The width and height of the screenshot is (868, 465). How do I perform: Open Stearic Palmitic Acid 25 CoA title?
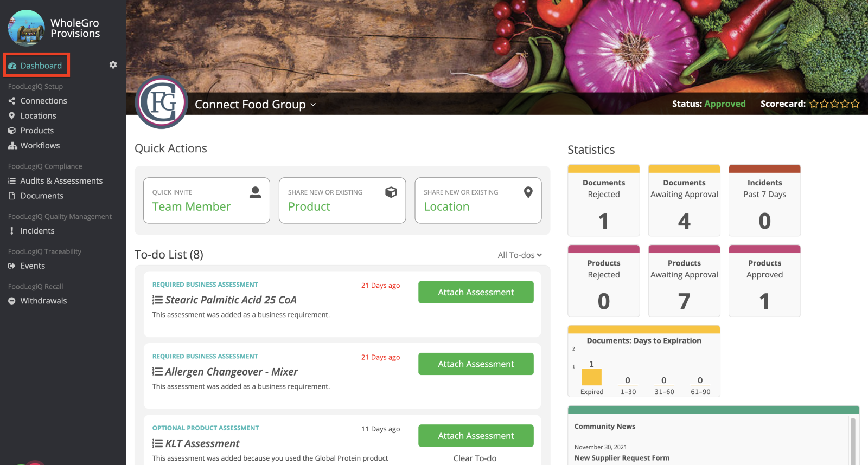231,300
